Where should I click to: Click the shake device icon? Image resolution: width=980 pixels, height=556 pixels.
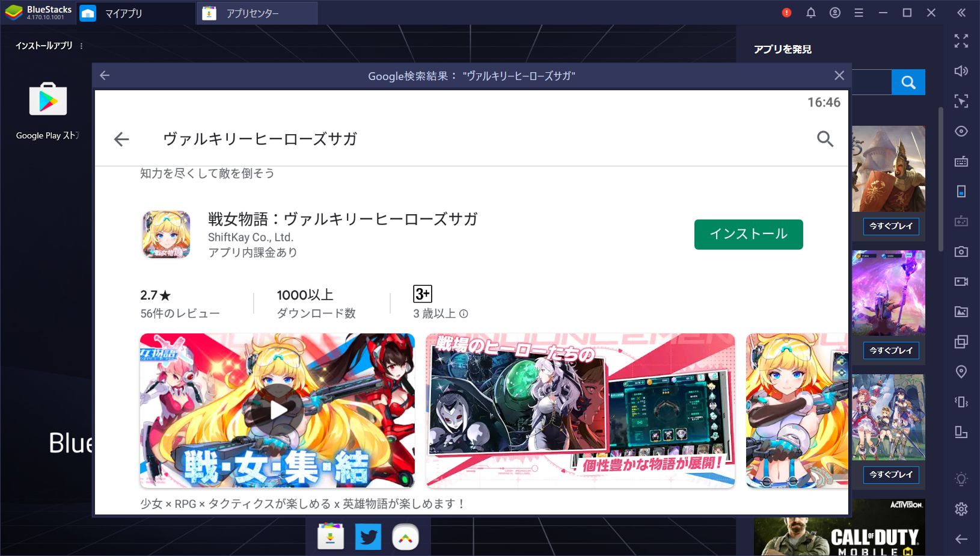pos(961,402)
